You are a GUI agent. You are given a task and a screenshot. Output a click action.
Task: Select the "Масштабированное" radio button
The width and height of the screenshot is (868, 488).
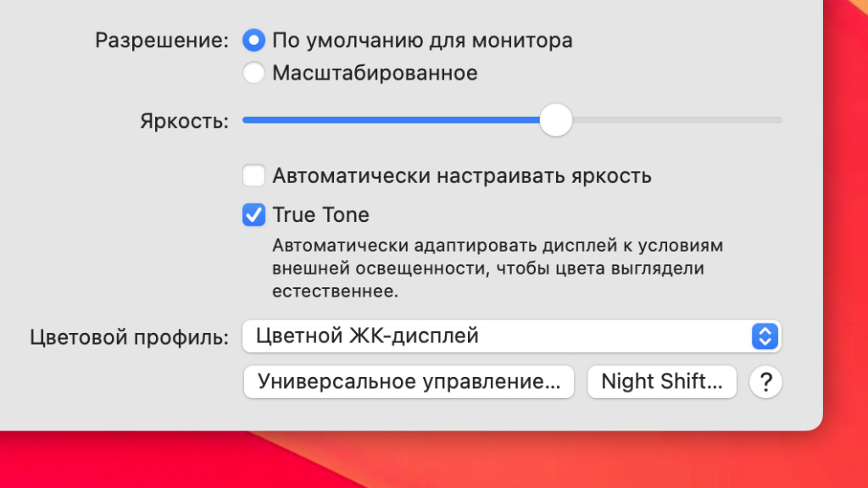(253, 73)
